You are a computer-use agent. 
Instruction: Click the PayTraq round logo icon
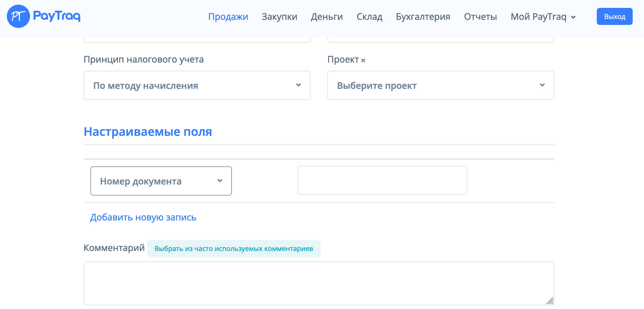click(x=18, y=16)
